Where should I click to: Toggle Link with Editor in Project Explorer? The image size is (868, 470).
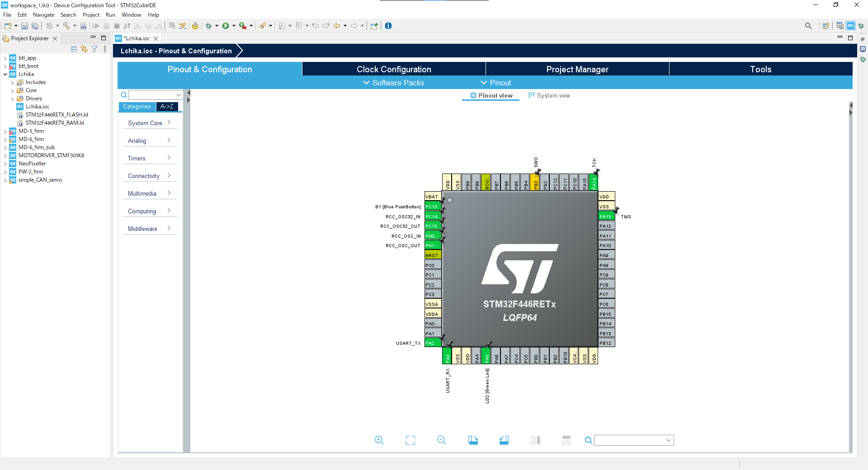tap(84, 49)
